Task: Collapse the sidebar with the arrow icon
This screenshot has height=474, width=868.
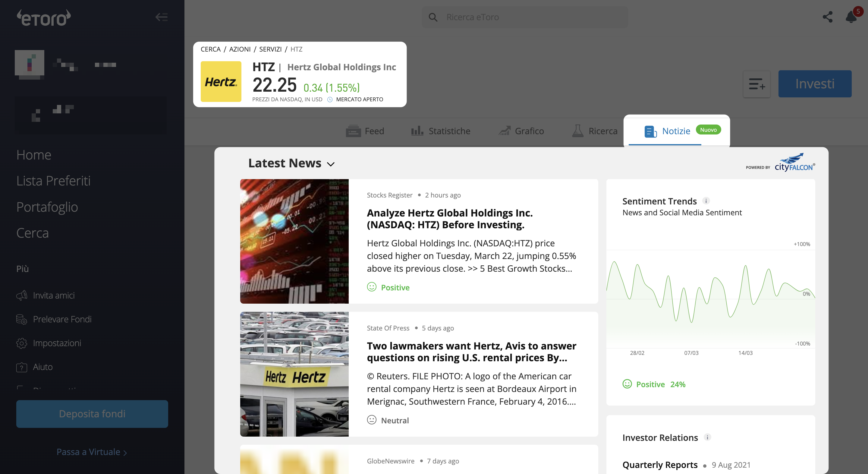Action: [x=162, y=17]
